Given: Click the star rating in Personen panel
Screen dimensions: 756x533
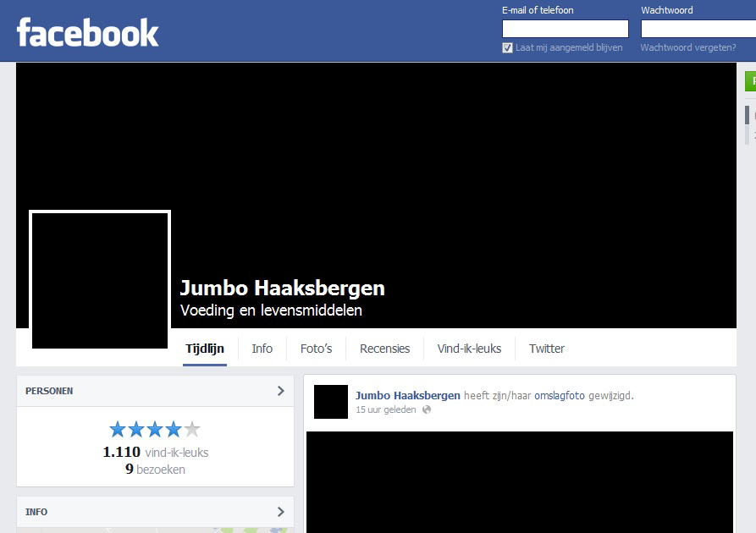Looking at the screenshot, I should click(x=155, y=429).
